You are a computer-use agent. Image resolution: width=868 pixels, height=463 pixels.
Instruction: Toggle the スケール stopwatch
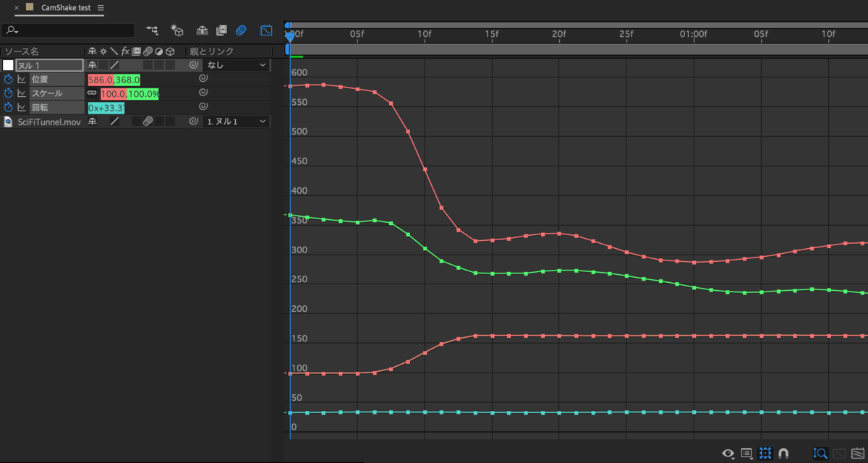point(9,93)
